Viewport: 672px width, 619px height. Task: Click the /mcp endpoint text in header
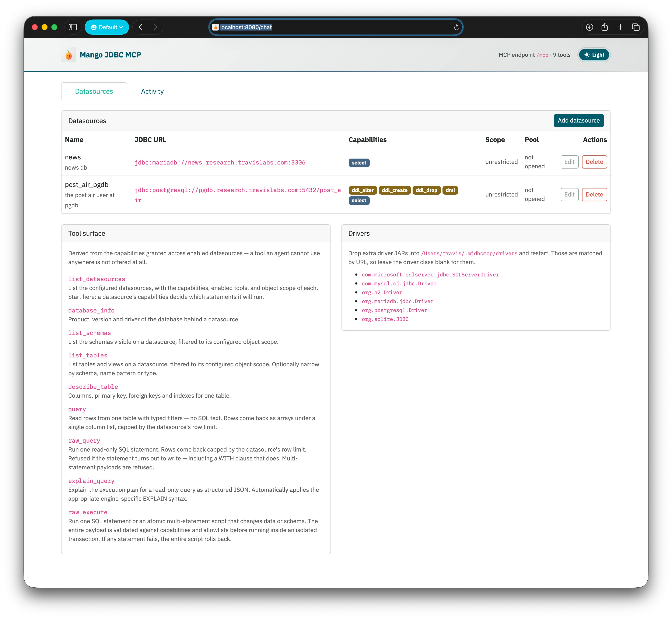point(542,55)
